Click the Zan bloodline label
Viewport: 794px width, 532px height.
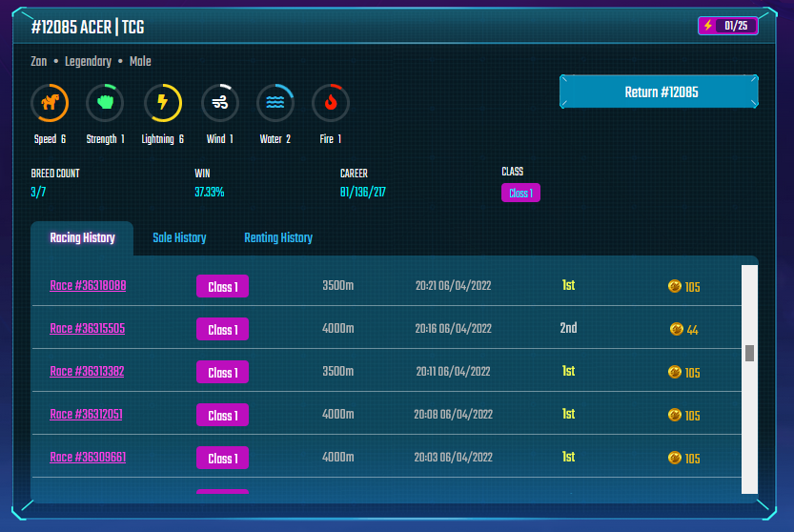pos(39,61)
